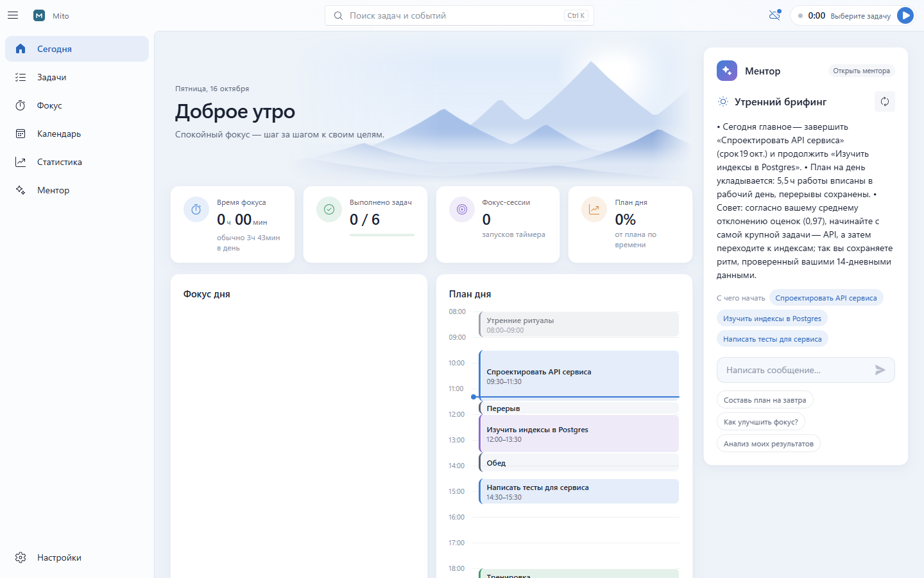Open Ментор from the sidebar
The height and width of the screenshot is (578, 924).
pos(77,190)
